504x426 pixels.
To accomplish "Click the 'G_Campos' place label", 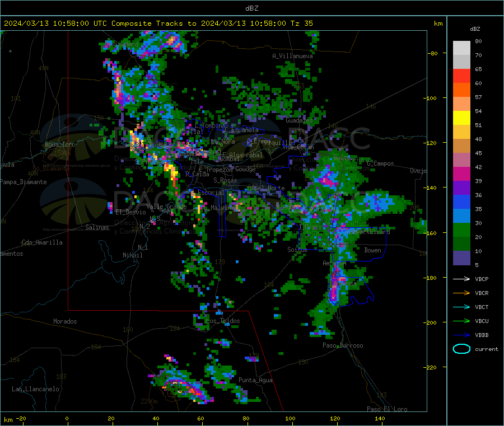I will click(380, 163).
